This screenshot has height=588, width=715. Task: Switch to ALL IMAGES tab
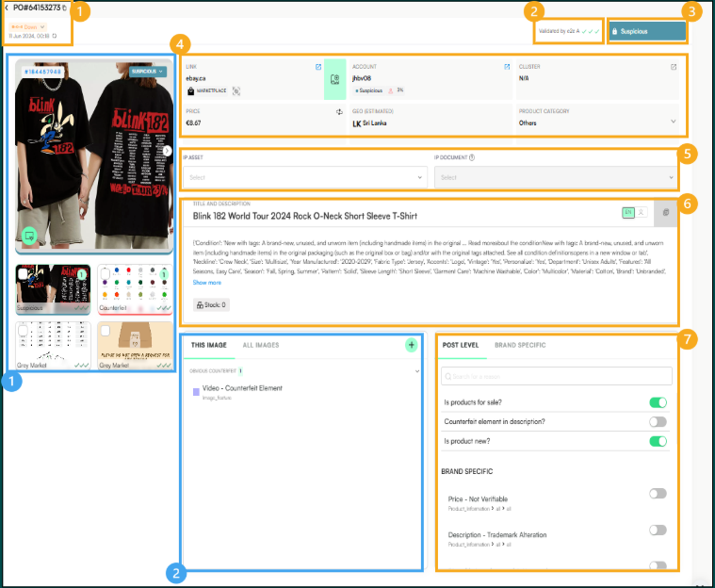(261, 345)
